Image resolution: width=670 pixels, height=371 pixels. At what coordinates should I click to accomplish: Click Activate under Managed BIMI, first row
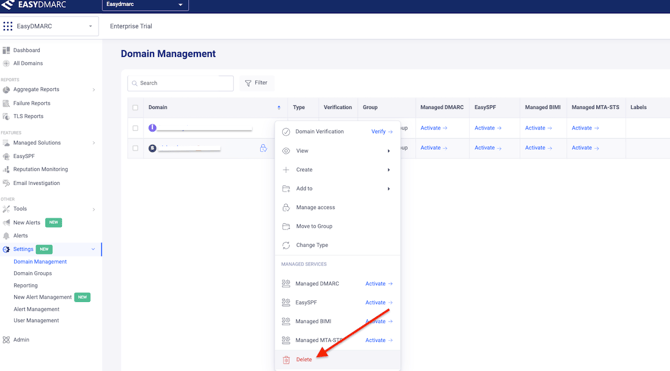[538, 128]
